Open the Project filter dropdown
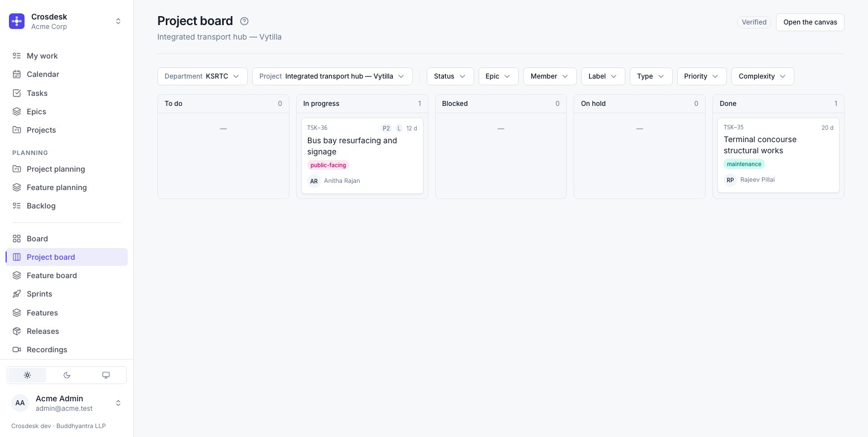The width and height of the screenshot is (868, 437). (x=332, y=76)
